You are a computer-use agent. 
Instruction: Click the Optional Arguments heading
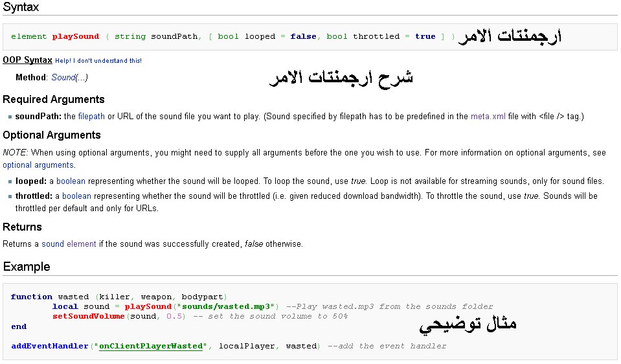(x=52, y=135)
